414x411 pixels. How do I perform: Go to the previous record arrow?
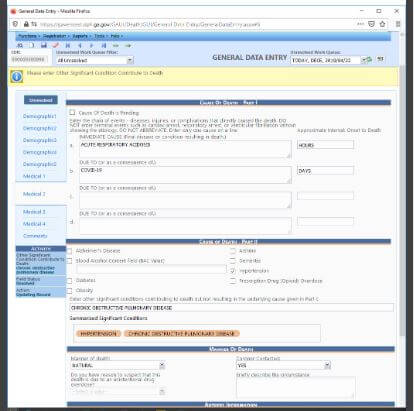point(80,45)
